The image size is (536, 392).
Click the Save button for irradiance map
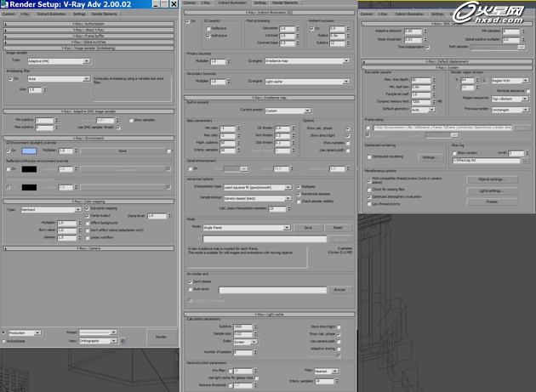pos(308,228)
